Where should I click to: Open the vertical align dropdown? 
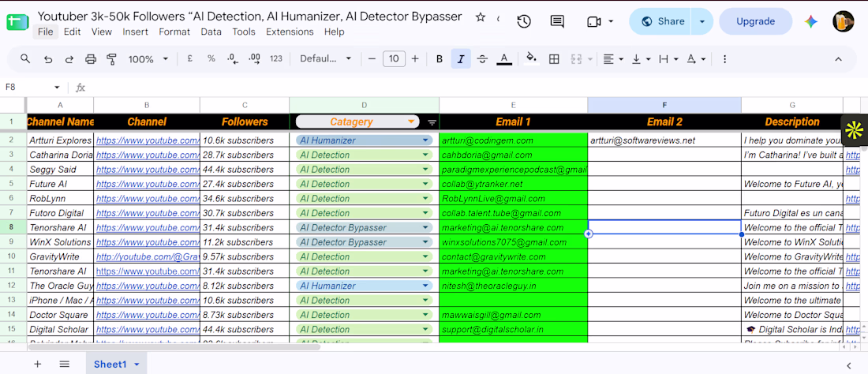pos(641,58)
